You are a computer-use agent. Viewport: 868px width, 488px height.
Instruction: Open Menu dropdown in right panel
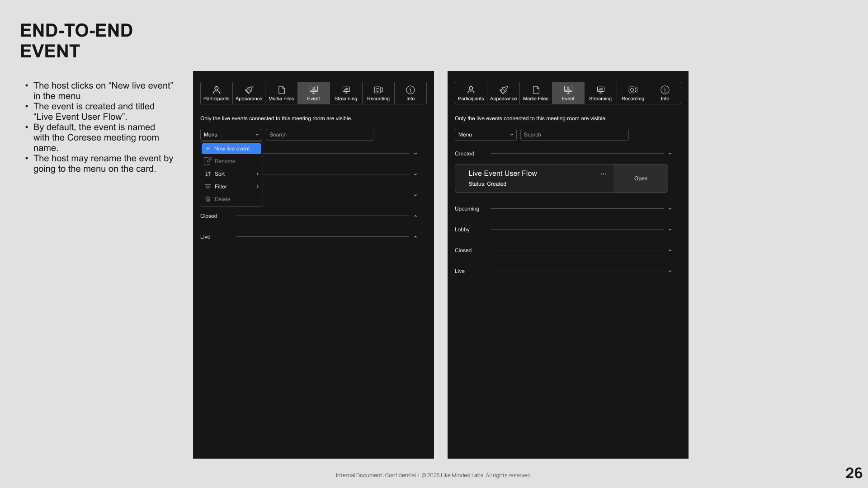pyautogui.click(x=485, y=135)
